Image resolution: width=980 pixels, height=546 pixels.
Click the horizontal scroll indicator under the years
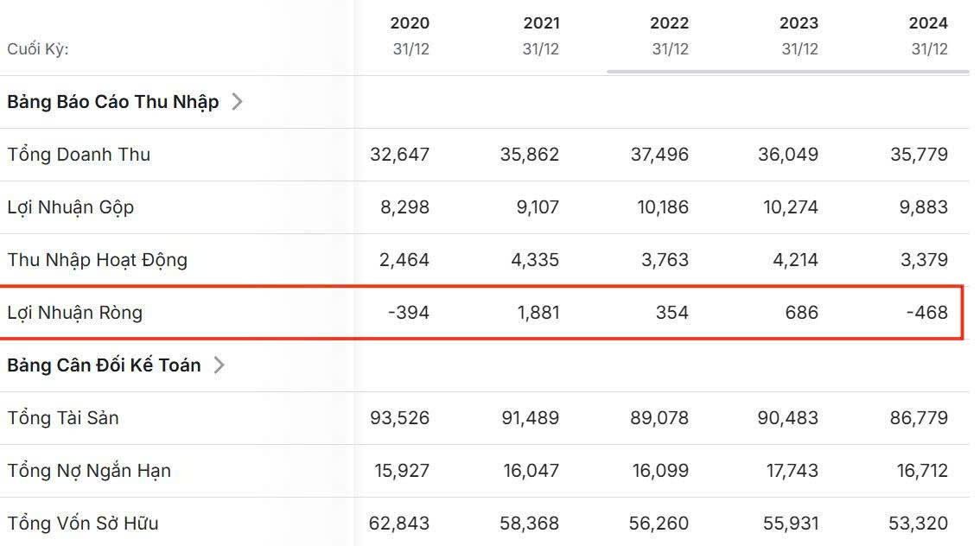tap(787, 72)
